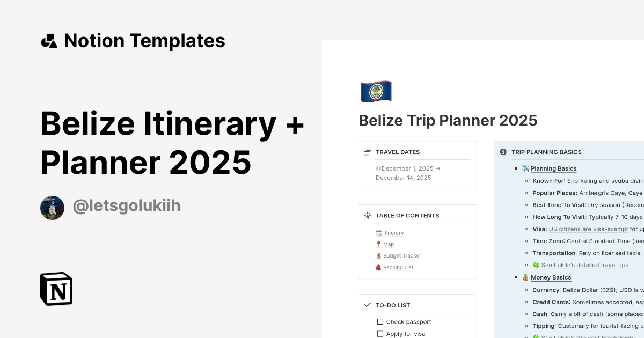Open the Itinerary page link
This screenshot has height=338, width=644.
pos(392,233)
